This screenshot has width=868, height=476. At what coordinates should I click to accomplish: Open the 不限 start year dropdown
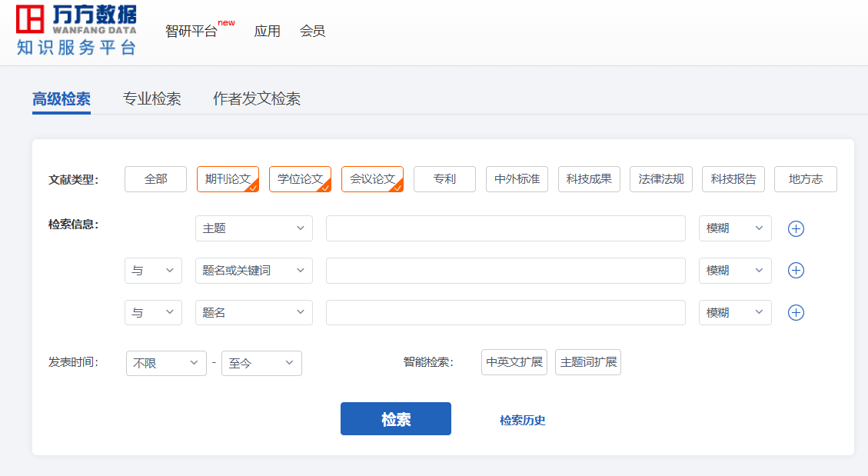[166, 363]
